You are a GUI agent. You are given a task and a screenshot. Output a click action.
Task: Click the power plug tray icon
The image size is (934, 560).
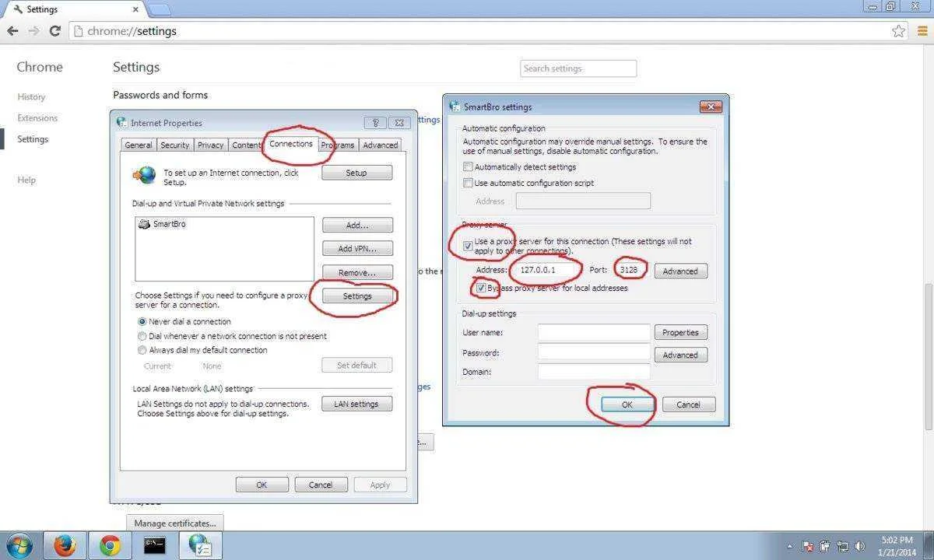(825, 547)
